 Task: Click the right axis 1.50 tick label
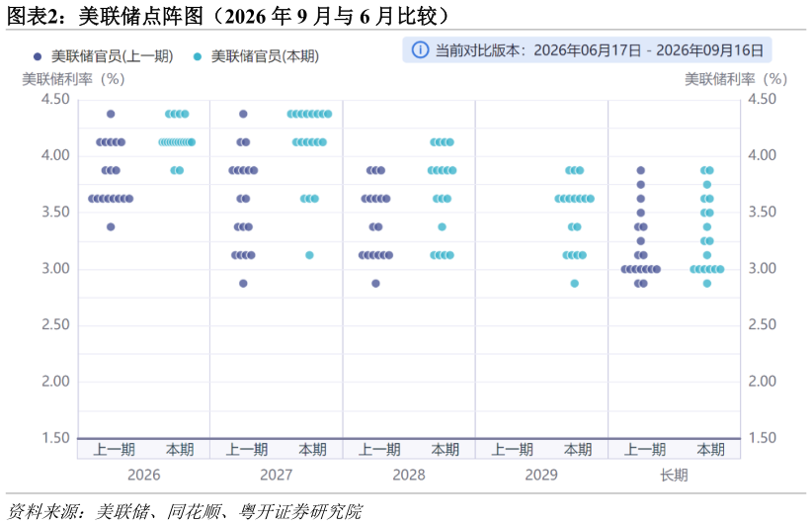(x=763, y=438)
